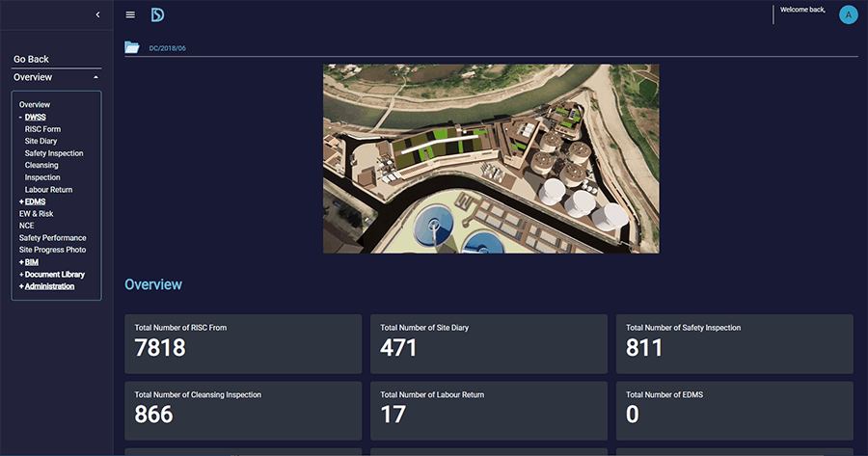
Task: Click the Go Back link
Action: [x=31, y=60]
